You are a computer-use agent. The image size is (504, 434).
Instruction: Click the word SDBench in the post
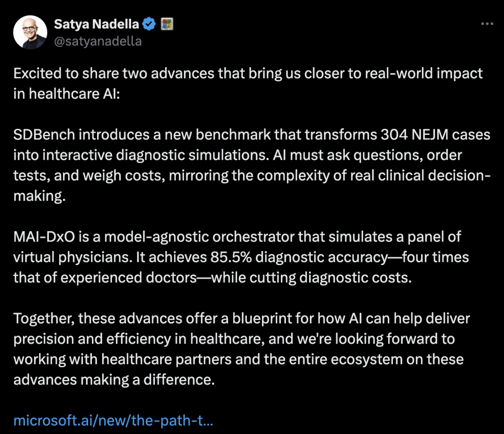(x=44, y=135)
